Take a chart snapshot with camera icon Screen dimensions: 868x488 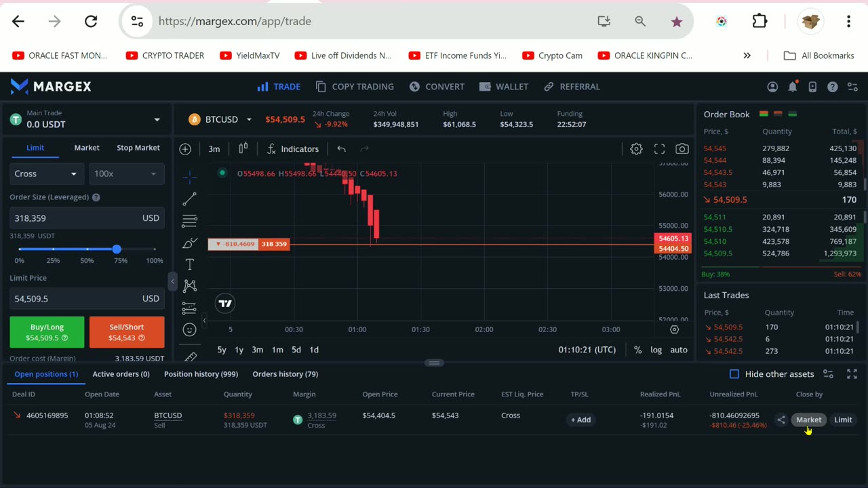click(682, 149)
